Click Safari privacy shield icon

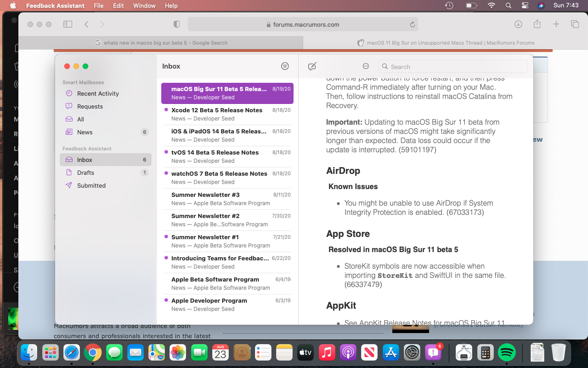click(x=176, y=24)
